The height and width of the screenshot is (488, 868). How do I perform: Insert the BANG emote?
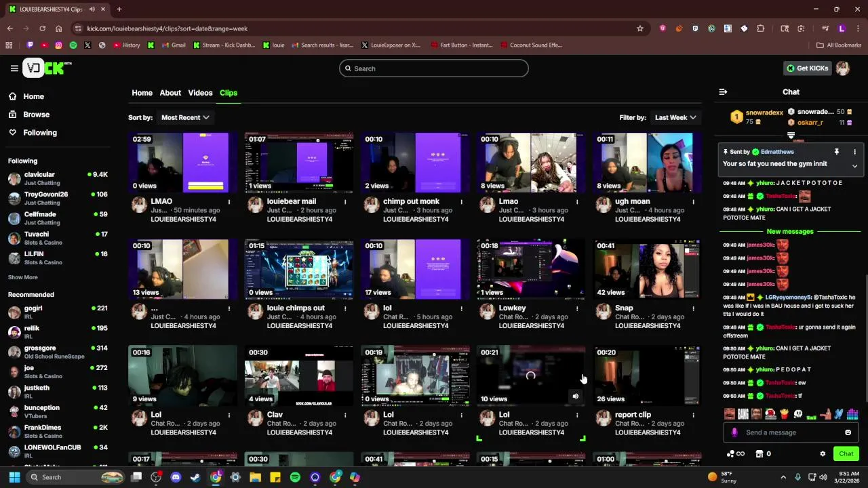(x=743, y=414)
